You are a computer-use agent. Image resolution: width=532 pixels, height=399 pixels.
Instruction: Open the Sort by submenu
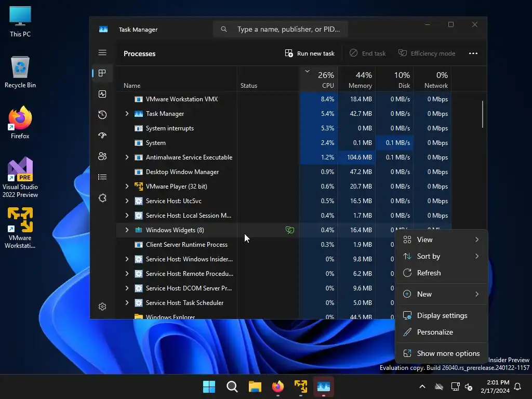pyautogui.click(x=442, y=256)
